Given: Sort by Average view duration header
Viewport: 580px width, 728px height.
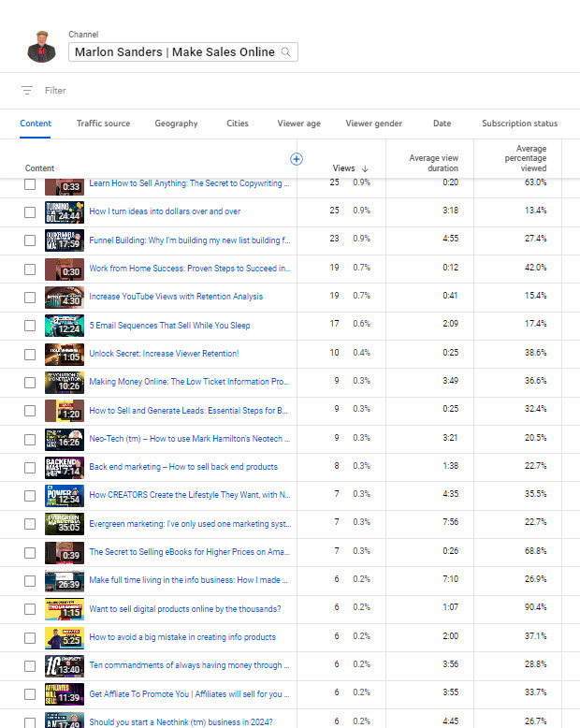Looking at the screenshot, I should click(433, 163).
